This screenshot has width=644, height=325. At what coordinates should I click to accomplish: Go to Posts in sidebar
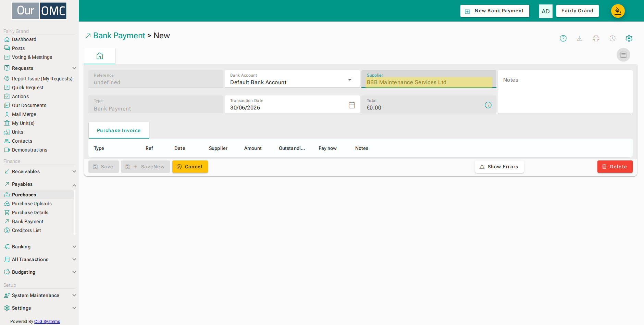[x=18, y=48]
